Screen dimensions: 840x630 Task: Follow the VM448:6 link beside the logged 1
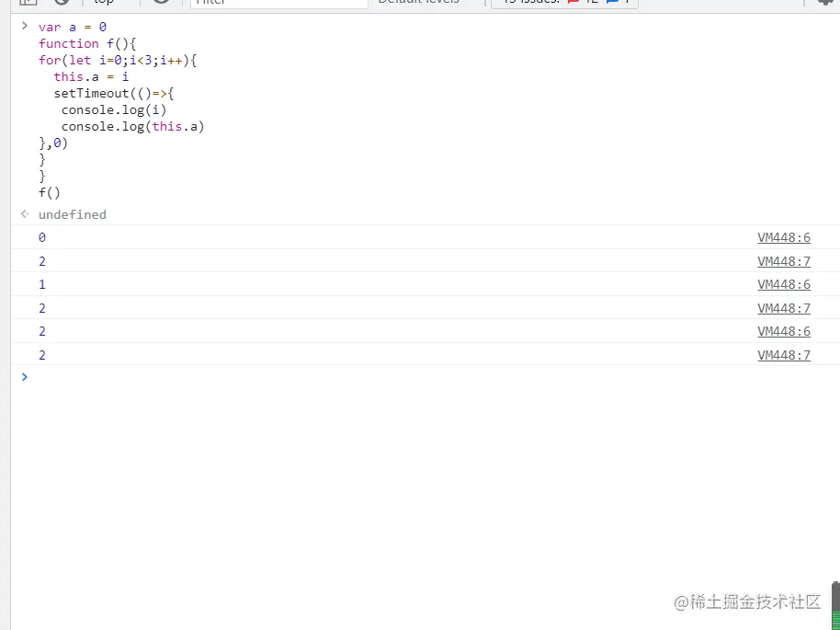coord(783,284)
